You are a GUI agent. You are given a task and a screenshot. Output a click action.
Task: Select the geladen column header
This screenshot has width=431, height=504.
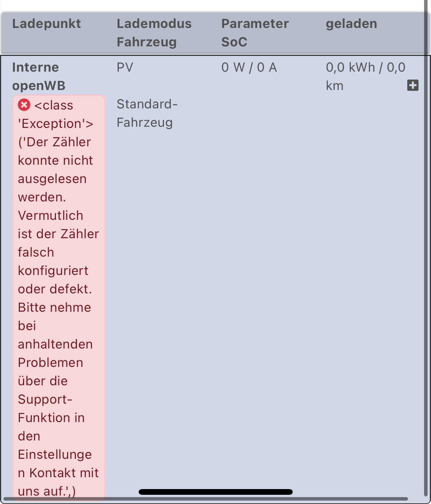coord(352,24)
